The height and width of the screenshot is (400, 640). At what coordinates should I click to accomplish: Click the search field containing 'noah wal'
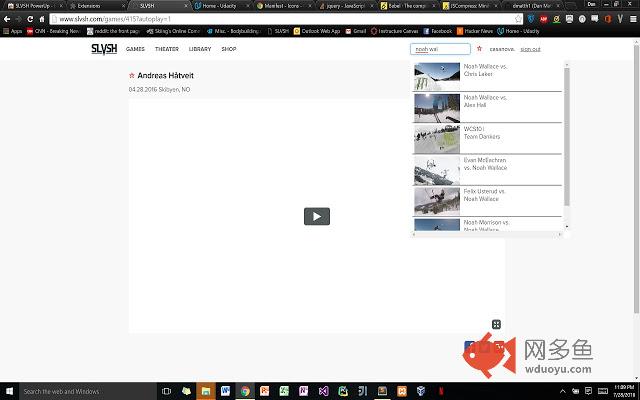[x=440, y=49]
